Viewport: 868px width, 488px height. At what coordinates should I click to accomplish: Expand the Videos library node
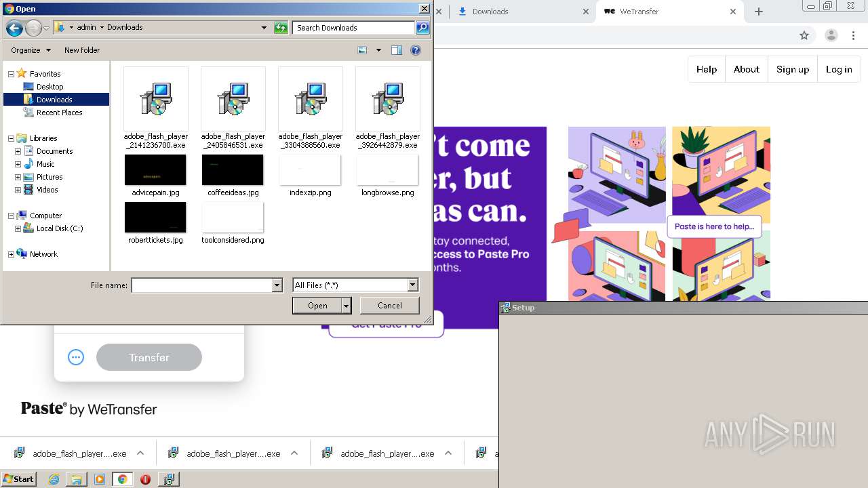(18, 190)
